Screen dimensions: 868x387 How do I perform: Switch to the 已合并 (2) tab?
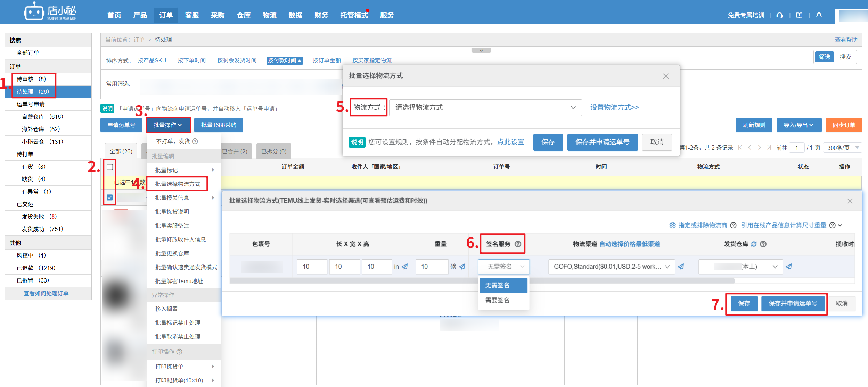235,151
